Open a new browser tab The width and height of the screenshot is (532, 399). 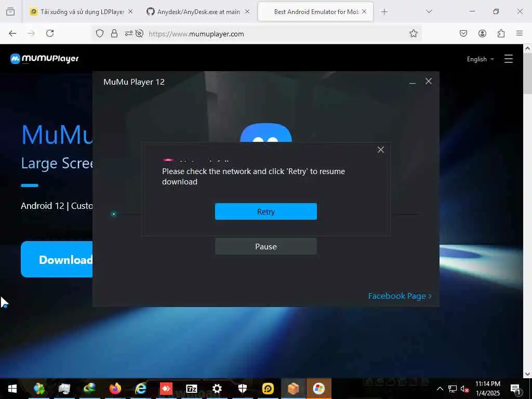click(x=384, y=12)
